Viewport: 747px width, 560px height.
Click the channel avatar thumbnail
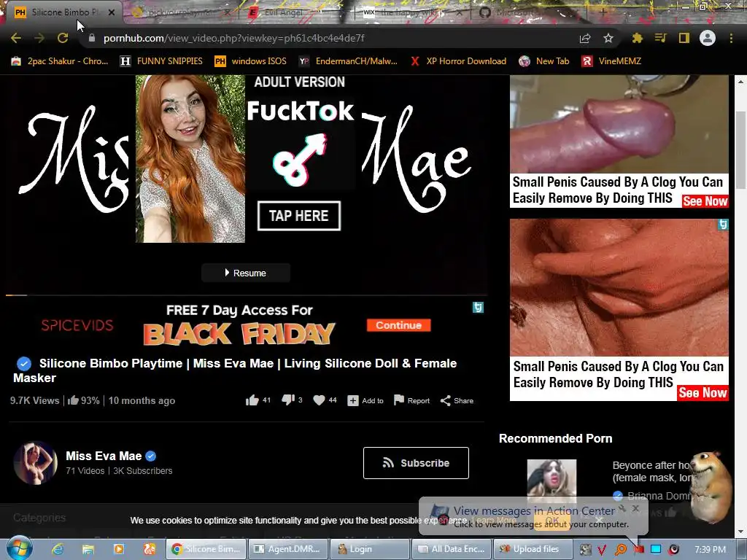click(35, 463)
